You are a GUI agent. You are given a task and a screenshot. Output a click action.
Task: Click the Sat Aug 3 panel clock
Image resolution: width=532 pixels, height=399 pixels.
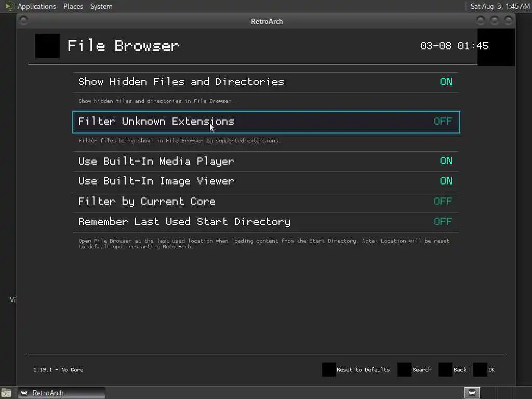pyautogui.click(x=500, y=6)
